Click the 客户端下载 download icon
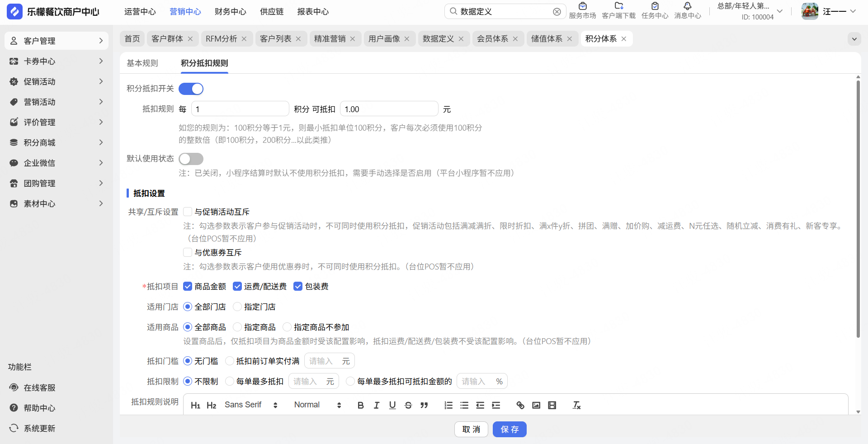 tap(618, 6)
